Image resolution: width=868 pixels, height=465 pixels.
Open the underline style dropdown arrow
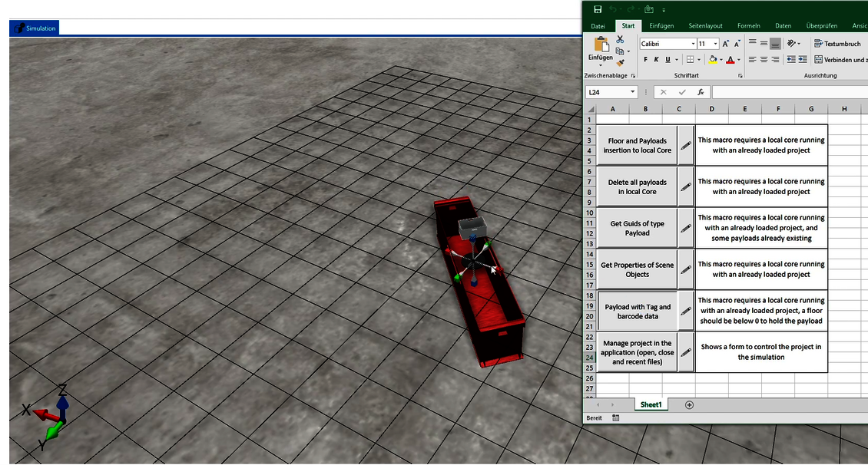click(x=677, y=60)
